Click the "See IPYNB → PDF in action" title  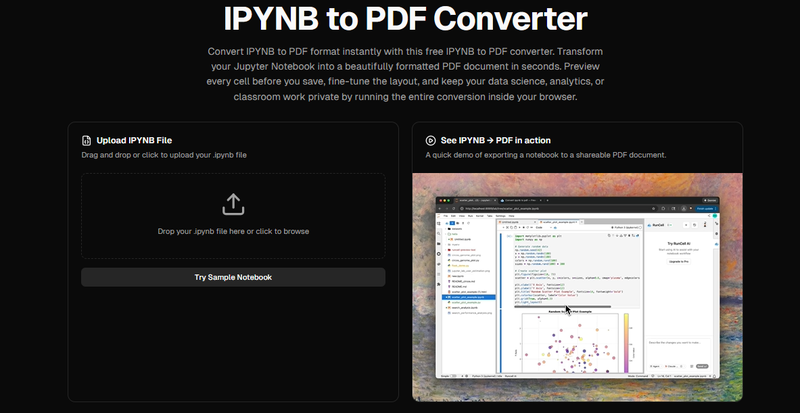click(495, 140)
